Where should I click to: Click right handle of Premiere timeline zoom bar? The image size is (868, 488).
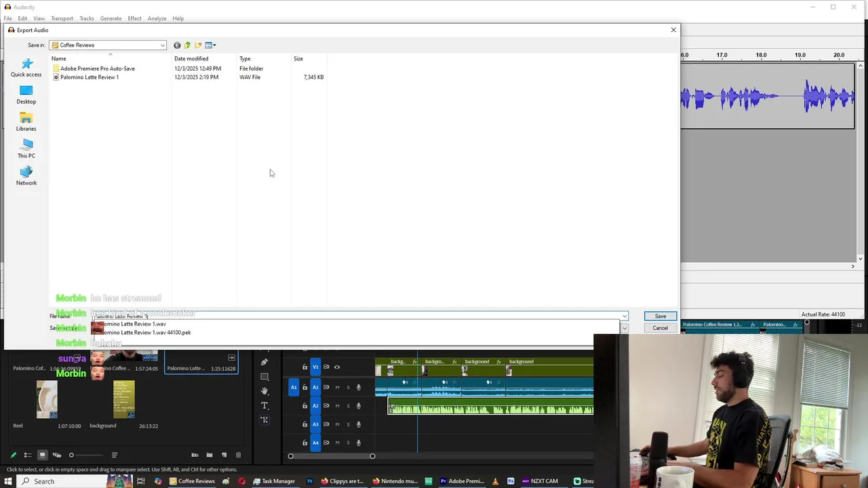pyautogui.click(x=372, y=456)
